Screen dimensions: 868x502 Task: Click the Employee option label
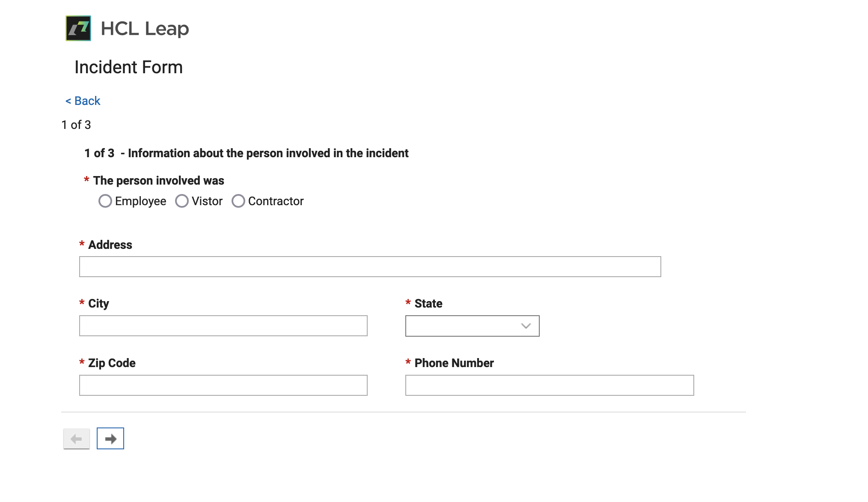click(140, 201)
